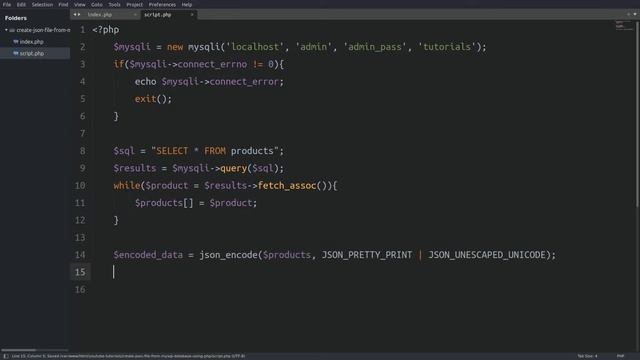Click the index.php file icon in sidebar

click(x=16, y=42)
